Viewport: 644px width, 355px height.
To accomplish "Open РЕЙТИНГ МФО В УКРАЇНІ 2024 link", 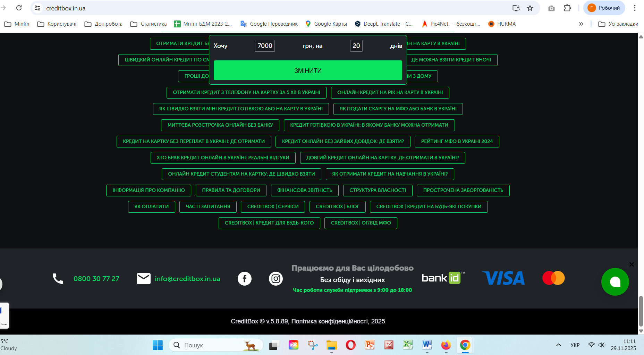I will (457, 142).
